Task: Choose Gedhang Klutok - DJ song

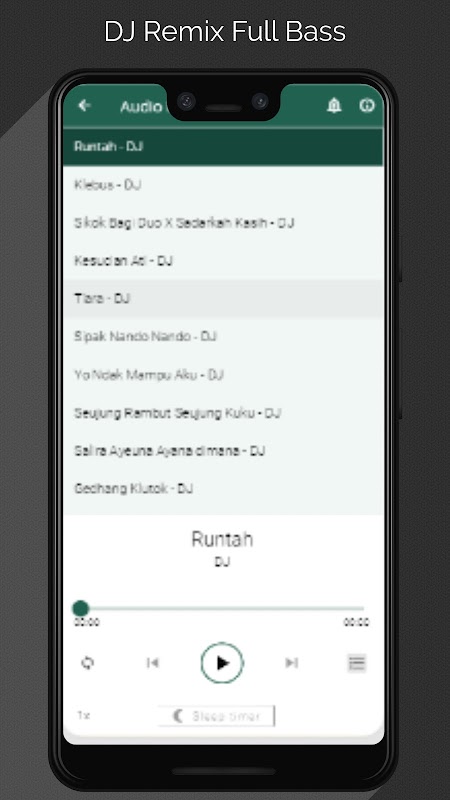Action: click(x=223, y=488)
